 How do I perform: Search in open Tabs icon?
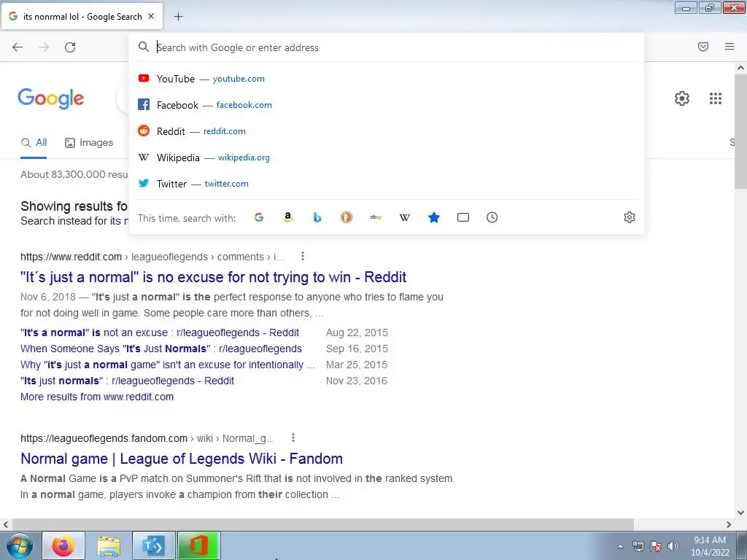pos(463,217)
